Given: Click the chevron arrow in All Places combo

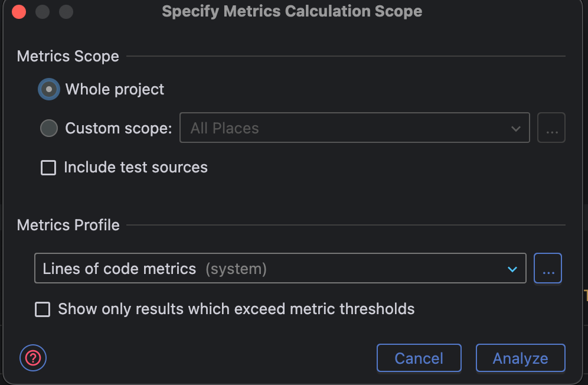Looking at the screenshot, I should click(515, 129).
